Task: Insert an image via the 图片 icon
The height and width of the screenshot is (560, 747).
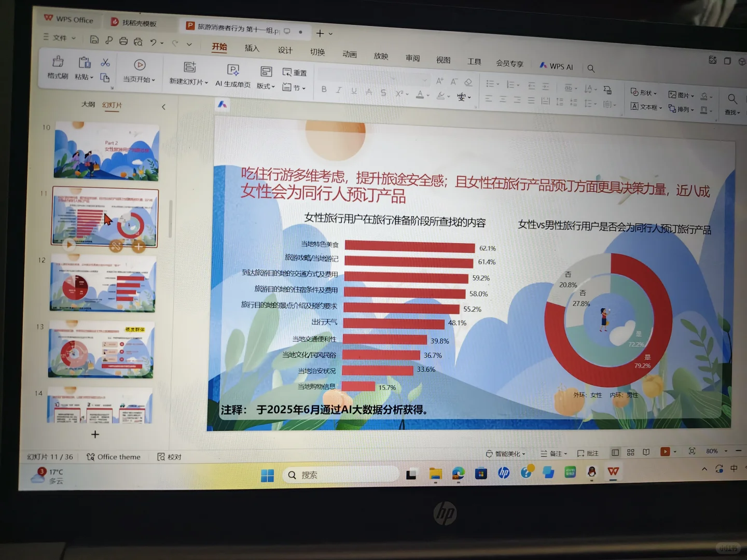Action: [x=681, y=95]
